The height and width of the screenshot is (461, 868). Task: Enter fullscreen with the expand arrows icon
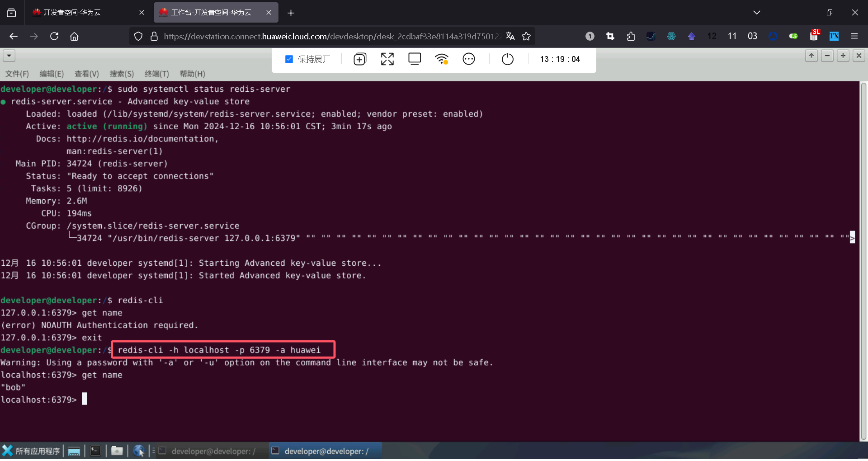pos(387,59)
